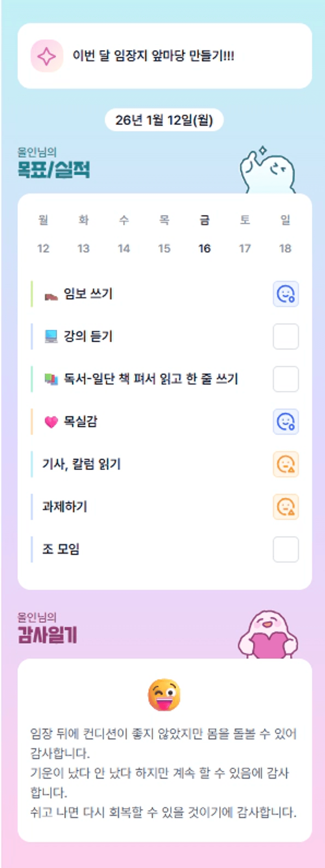Check the empty box for 조 모임
The width and height of the screenshot is (325, 868).
point(286,549)
